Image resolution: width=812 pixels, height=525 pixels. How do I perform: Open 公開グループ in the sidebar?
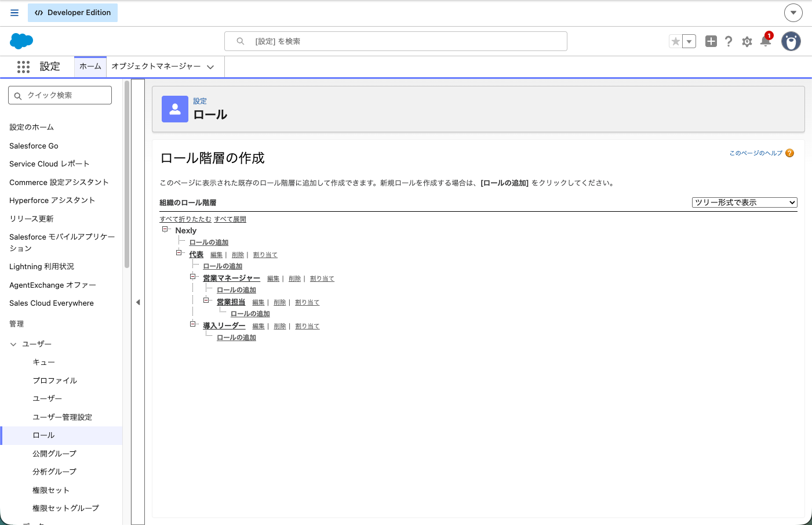(x=54, y=454)
